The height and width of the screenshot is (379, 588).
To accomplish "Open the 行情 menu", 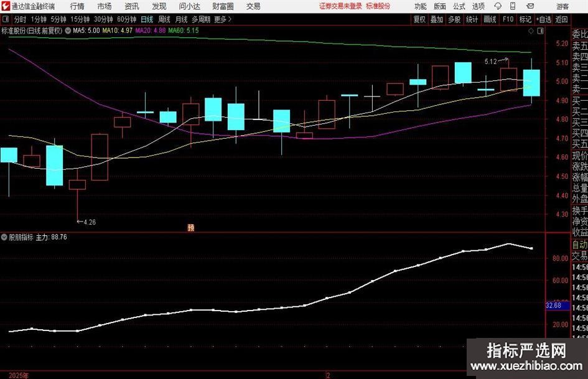I will point(77,6).
